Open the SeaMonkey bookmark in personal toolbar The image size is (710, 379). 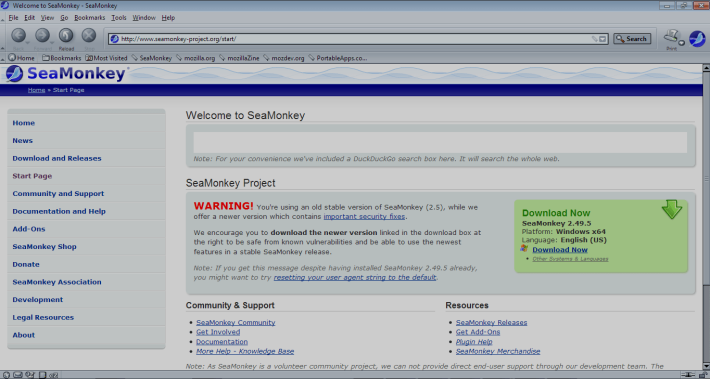tap(152, 58)
